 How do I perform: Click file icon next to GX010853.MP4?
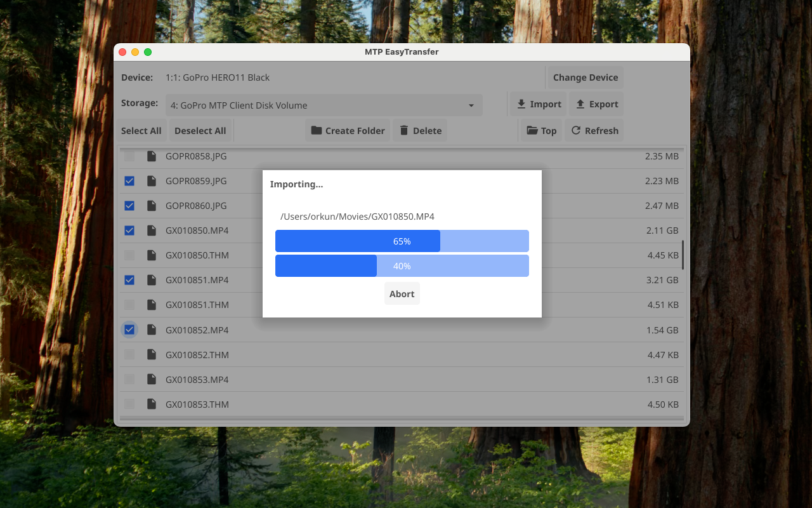[x=152, y=380]
